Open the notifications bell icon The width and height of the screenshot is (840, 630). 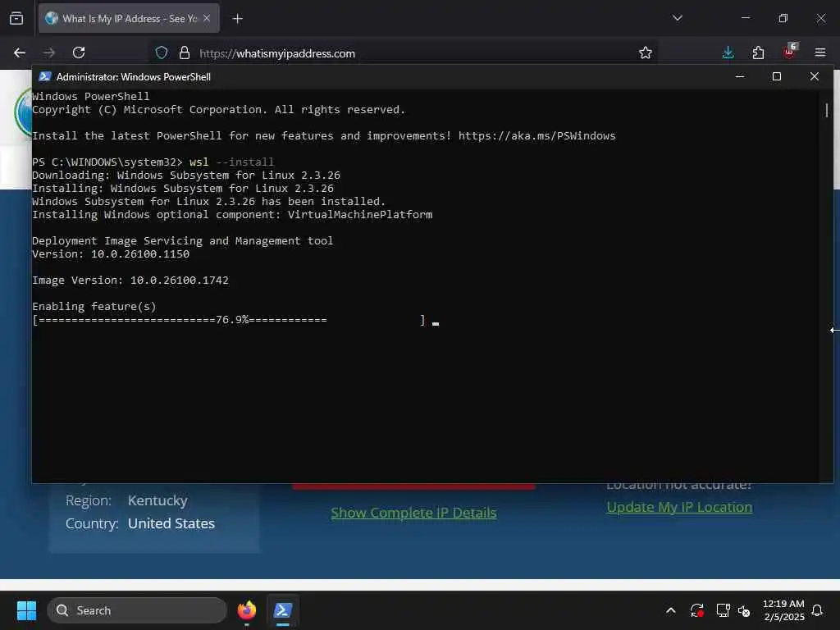(817, 610)
